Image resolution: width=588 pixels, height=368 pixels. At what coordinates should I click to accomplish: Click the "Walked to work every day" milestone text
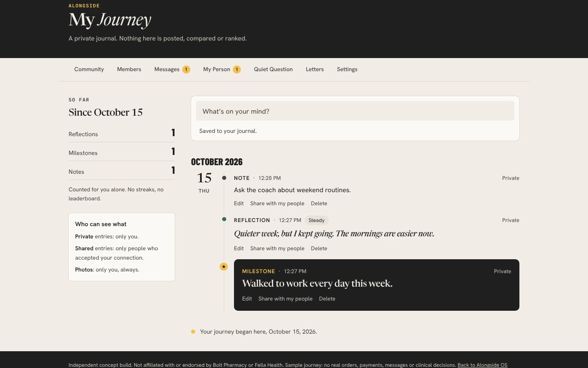tap(317, 283)
